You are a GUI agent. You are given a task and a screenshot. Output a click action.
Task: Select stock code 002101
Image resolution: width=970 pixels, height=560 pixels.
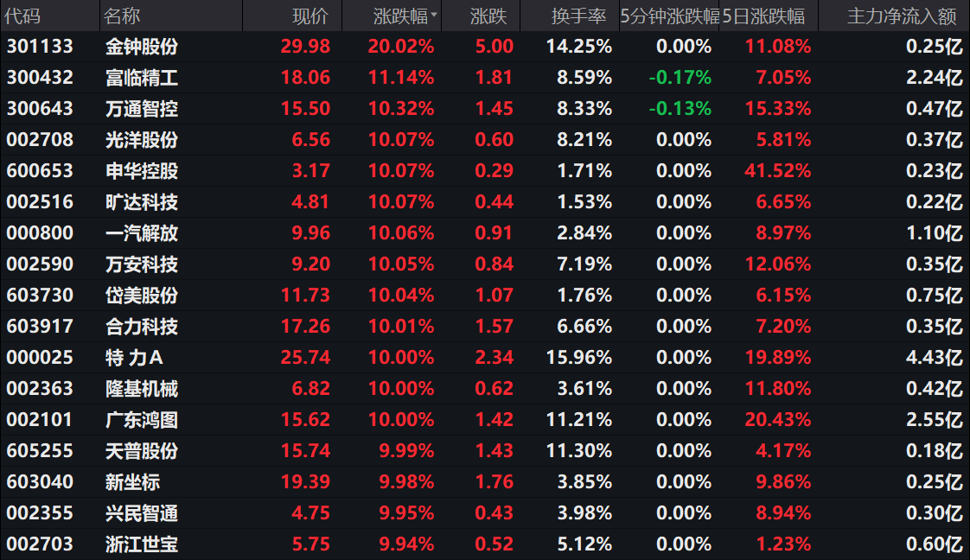[x=40, y=420]
